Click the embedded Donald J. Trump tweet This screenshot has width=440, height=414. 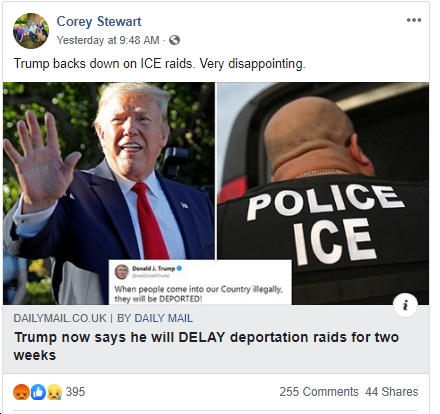[200, 283]
